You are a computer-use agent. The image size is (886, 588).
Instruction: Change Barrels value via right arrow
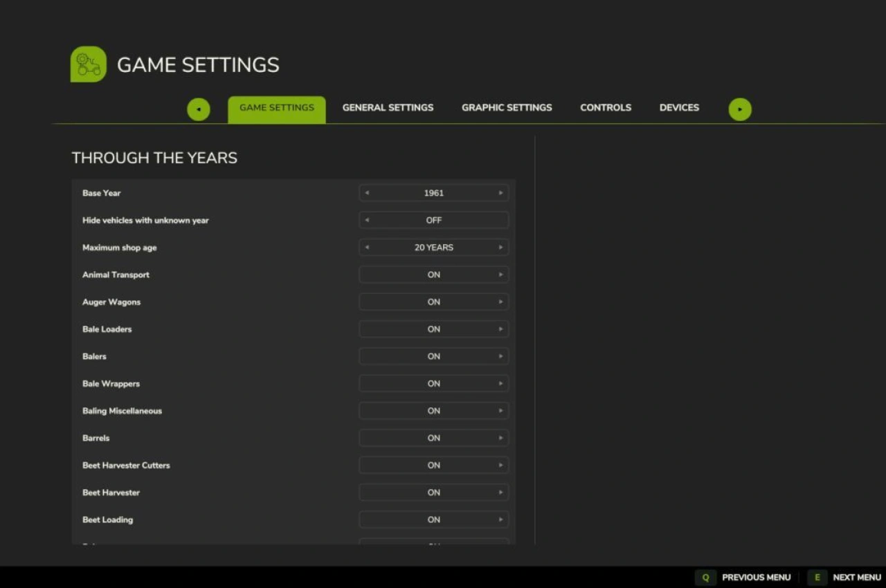(500, 438)
